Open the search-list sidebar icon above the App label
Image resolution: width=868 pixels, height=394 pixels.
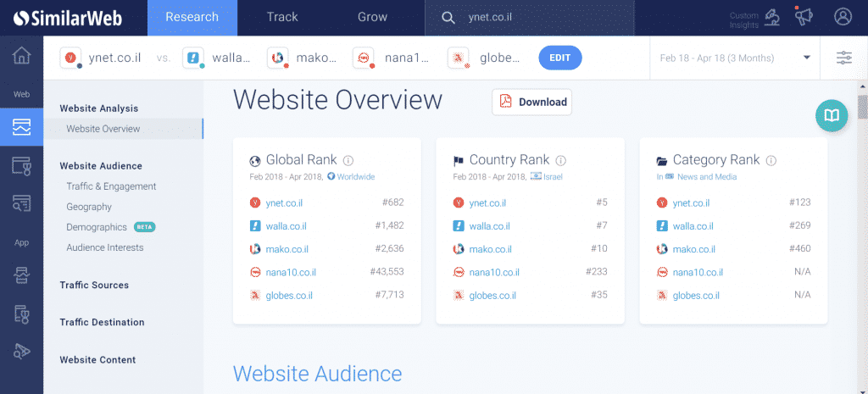click(21, 203)
